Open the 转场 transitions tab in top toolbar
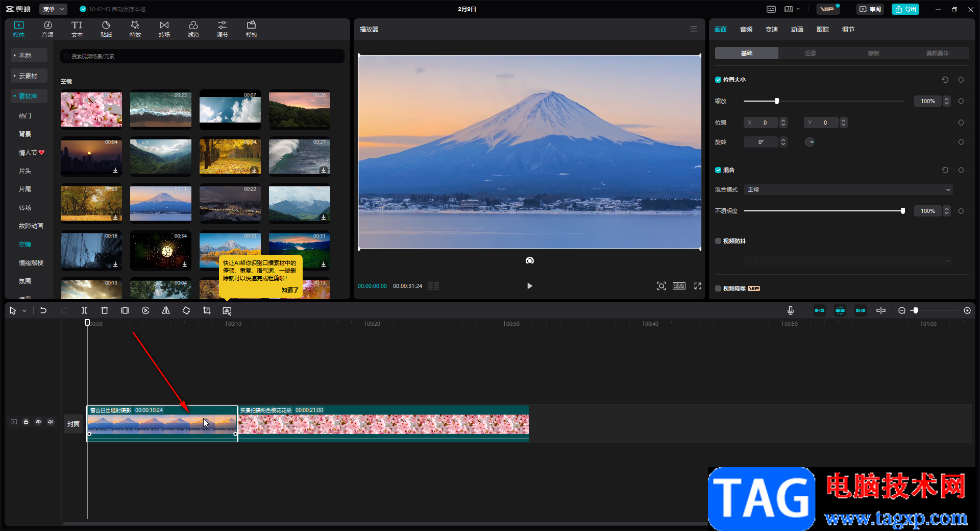This screenshot has width=980, height=531. click(x=164, y=29)
